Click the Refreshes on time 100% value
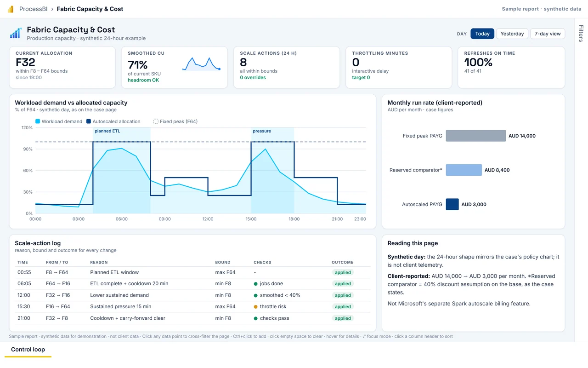The height and width of the screenshot is (368, 588). [478, 63]
